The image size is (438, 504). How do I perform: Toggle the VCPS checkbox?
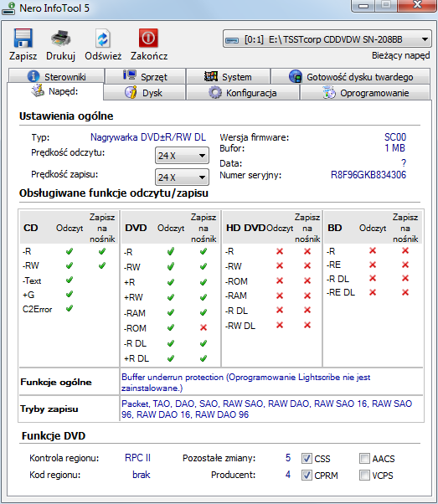364,475
